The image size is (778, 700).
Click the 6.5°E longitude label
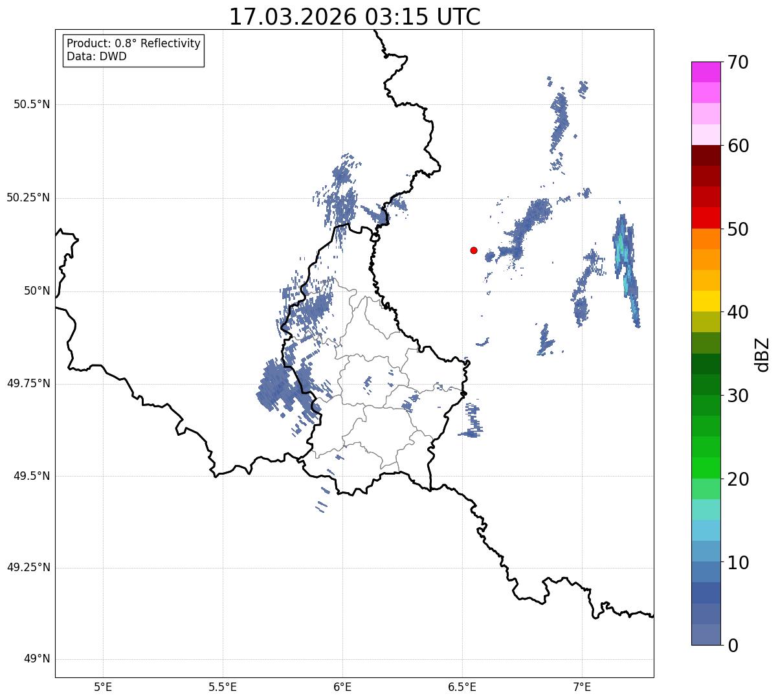pos(462,686)
